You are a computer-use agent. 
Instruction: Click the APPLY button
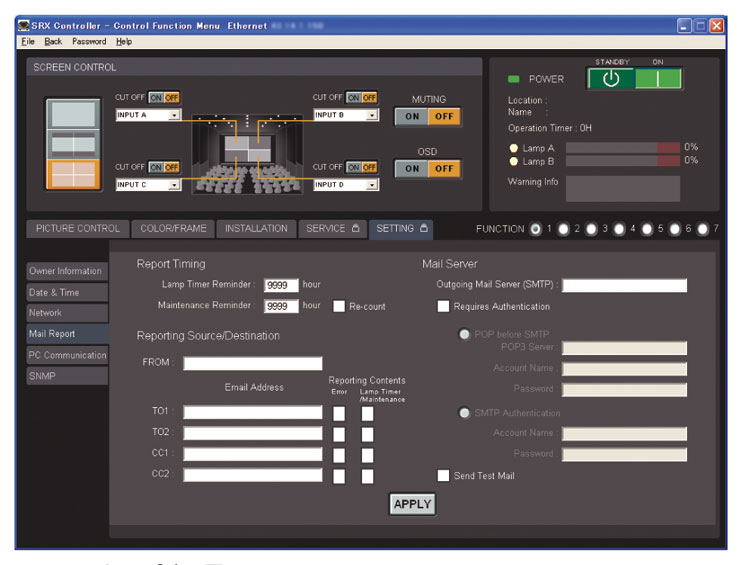coord(412,504)
